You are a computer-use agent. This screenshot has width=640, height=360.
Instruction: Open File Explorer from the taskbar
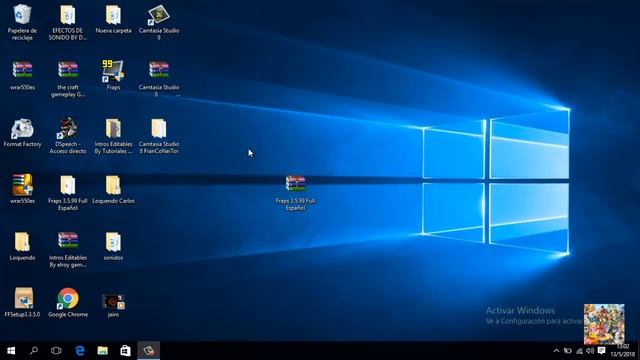point(102,351)
